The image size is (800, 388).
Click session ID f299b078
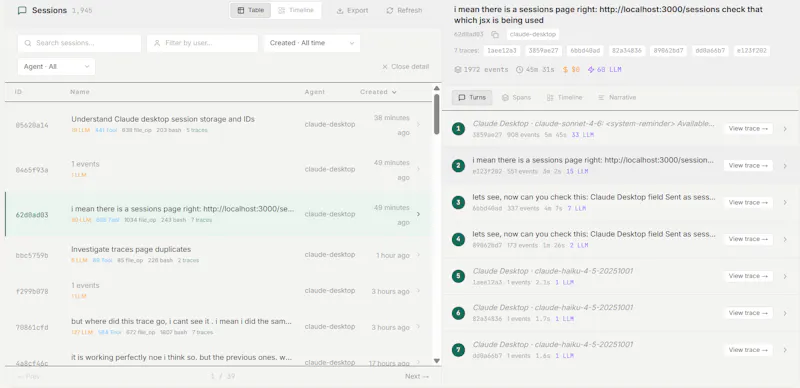pyautogui.click(x=32, y=292)
